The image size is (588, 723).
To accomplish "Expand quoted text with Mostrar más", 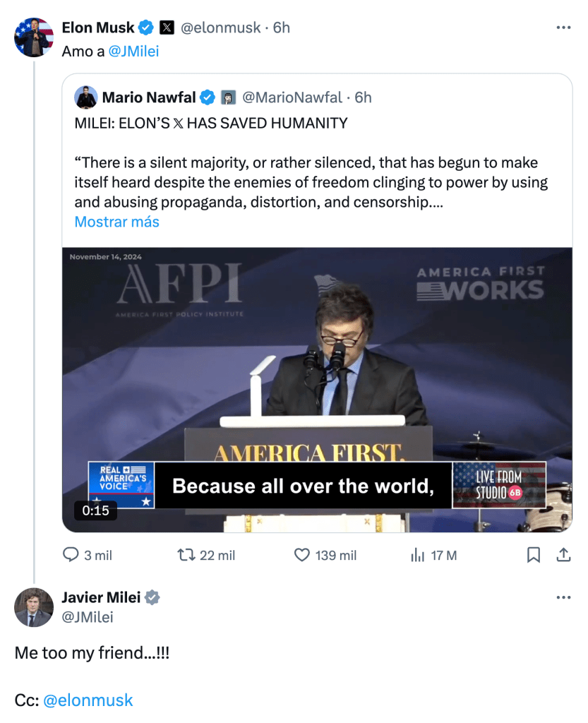I will pos(116,222).
